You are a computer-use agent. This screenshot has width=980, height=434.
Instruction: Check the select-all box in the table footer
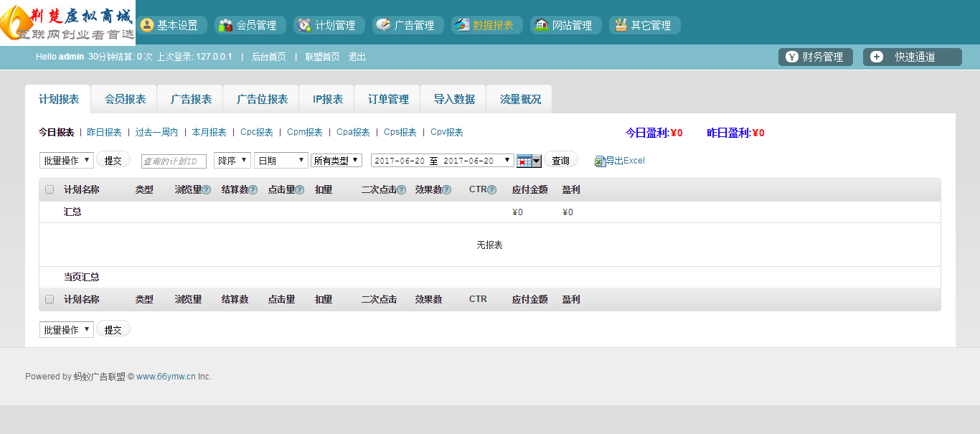50,299
